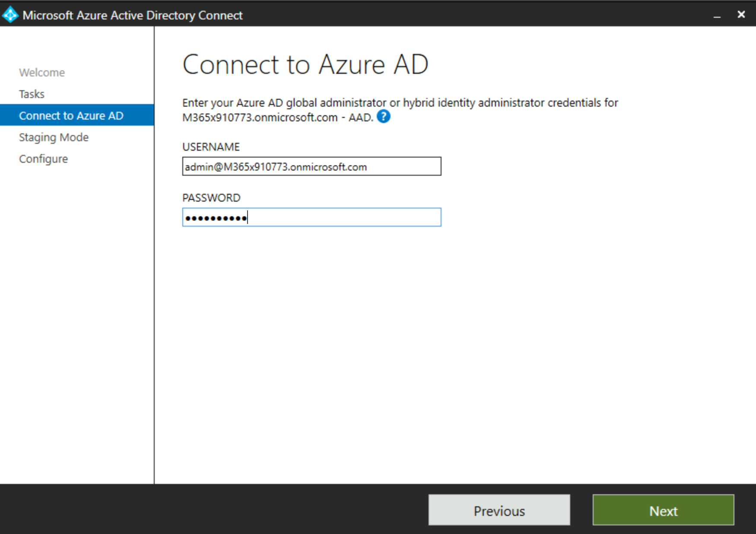The height and width of the screenshot is (534, 756).
Task: Select the "Welcome" step in the sidebar
Action: pos(42,72)
